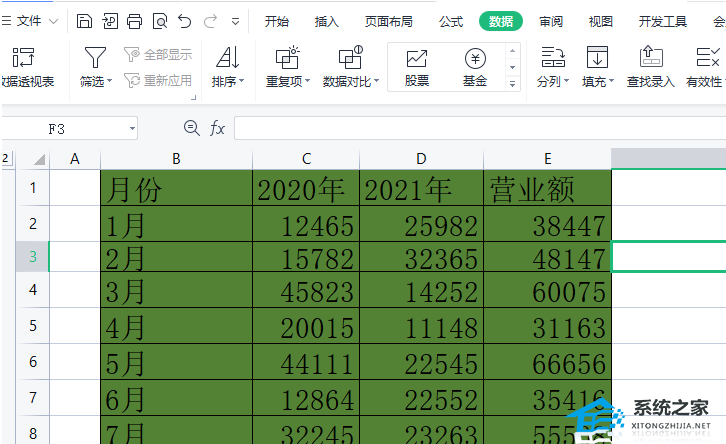Switch to the 插入 ribbon tab
The width and height of the screenshot is (726, 444).
[327, 21]
